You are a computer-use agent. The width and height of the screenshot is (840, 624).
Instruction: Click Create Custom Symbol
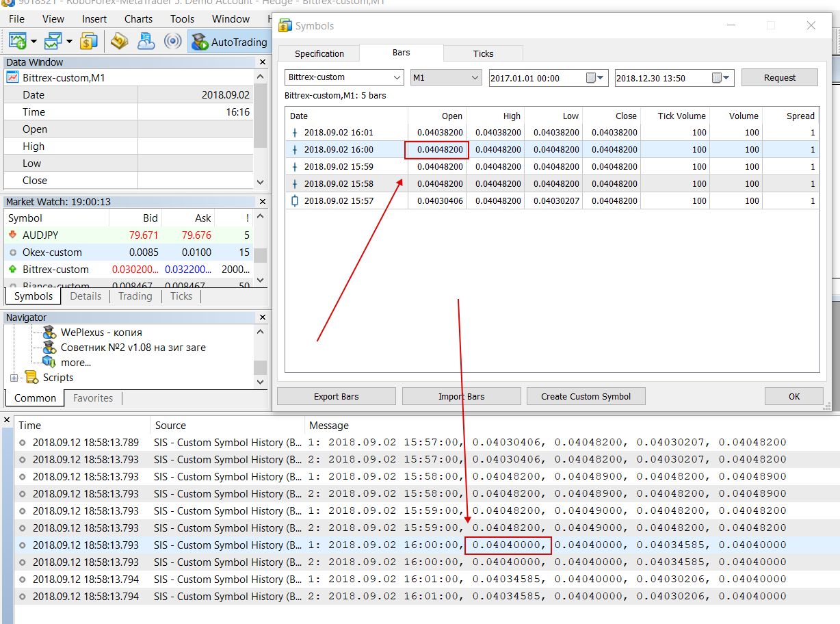coord(586,396)
